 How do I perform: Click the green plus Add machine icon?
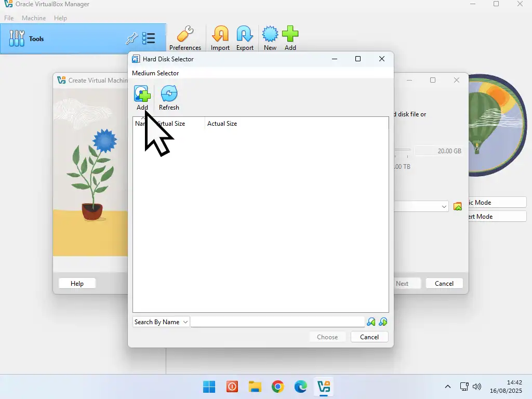click(x=290, y=38)
